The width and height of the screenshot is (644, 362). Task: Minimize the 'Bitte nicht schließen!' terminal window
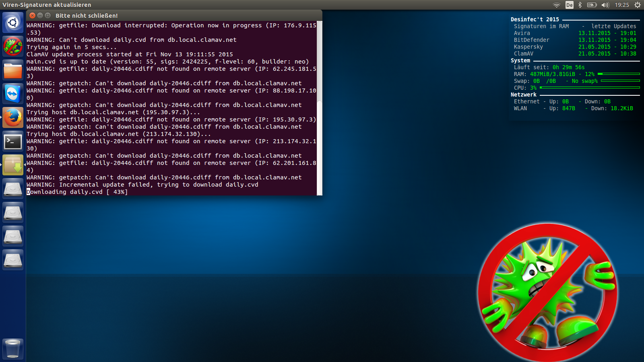pos(40,15)
